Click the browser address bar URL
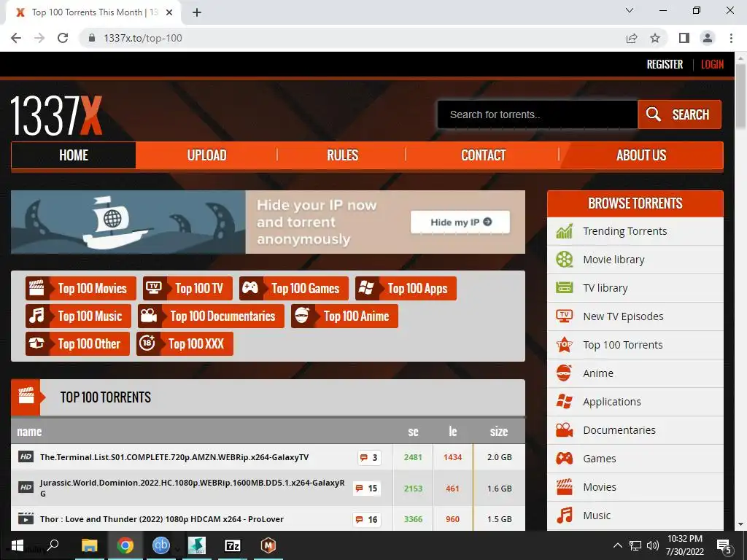747x560 pixels. tap(143, 38)
